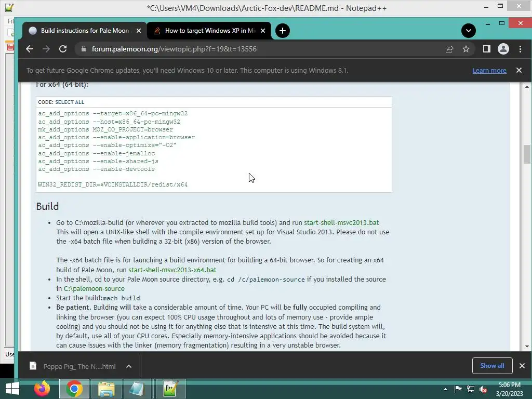
Task: Close the Build instructions for Pale Moon tab
Action: pos(138,31)
